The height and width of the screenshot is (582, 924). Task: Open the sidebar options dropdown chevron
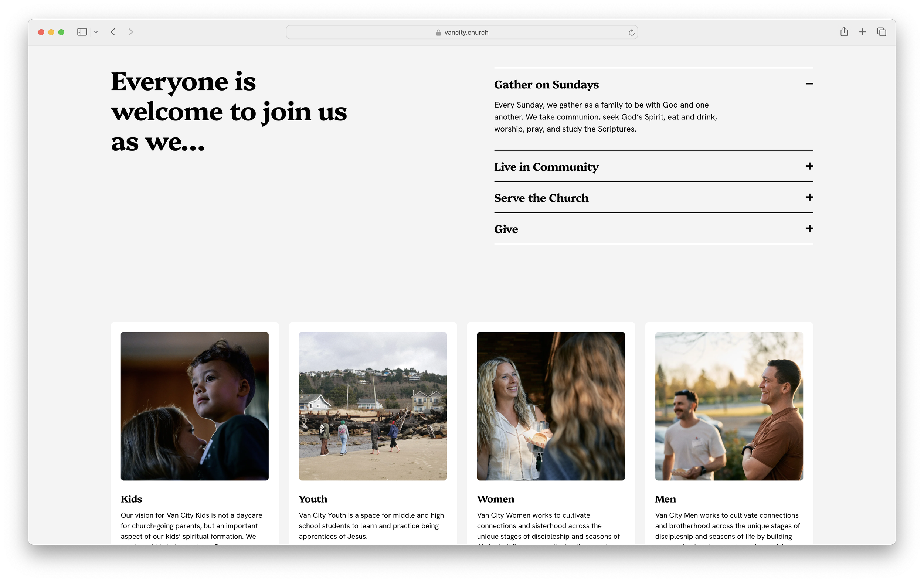pos(96,32)
